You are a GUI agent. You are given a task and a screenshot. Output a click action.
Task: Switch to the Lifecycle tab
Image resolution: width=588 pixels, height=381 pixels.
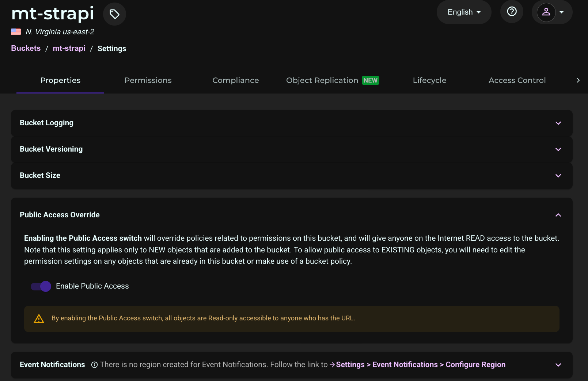pyautogui.click(x=429, y=80)
